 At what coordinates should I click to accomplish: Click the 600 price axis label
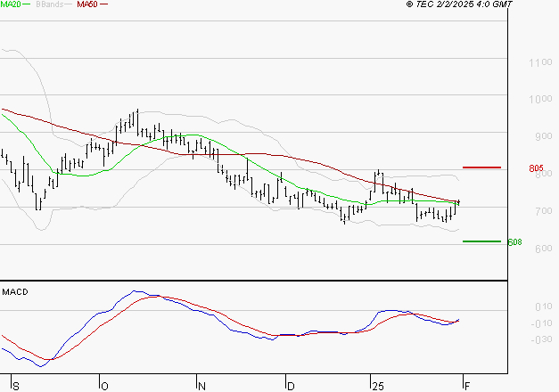click(x=544, y=249)
